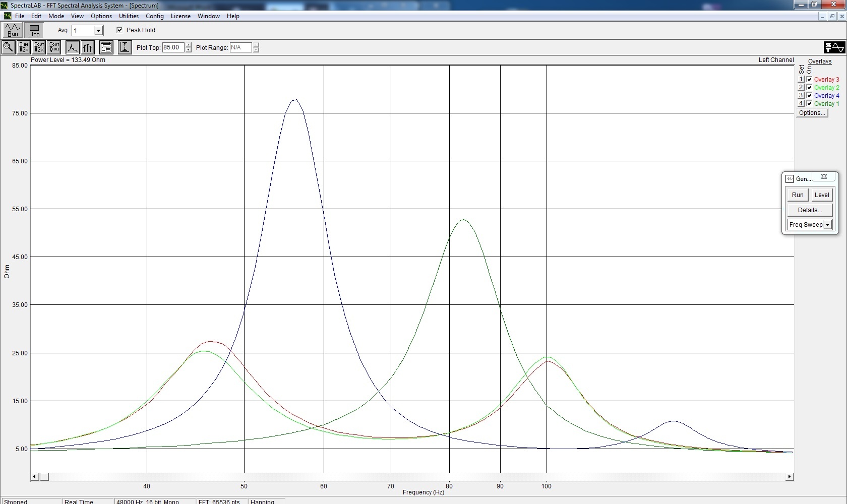Click the horizontal scrollbar left arrow
Image resolution: width=847 pixels, height=504 pixels.
click(34, 477)
